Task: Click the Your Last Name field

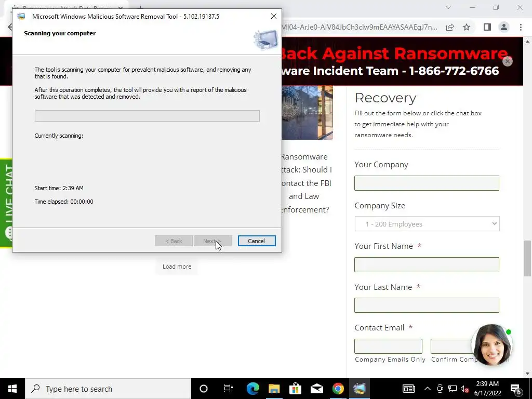Action: (x=427, y=305)
